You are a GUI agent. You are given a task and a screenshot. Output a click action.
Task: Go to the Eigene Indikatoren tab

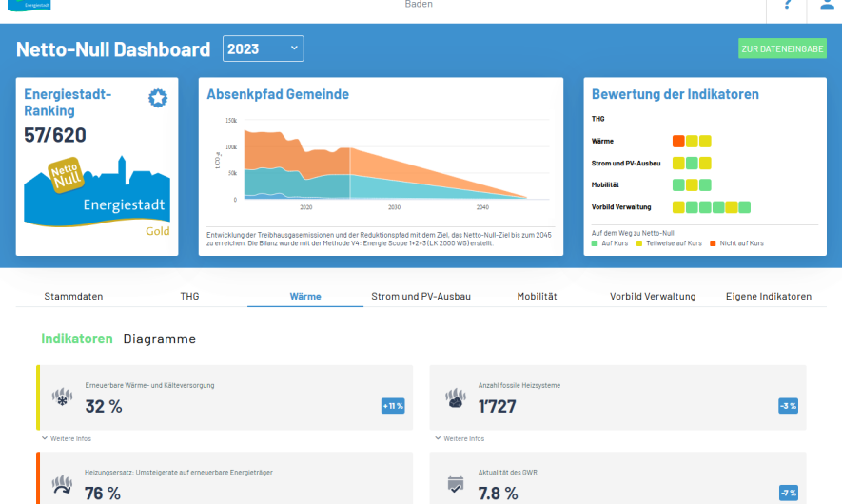(768, 297)
